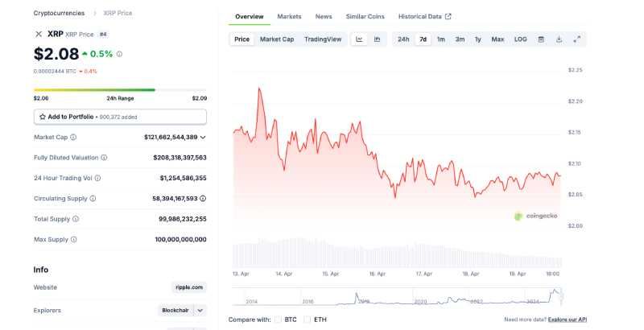Screen dimensions: 644x330
Task: Switch to candlestick chart view icon
Action: click(377, 39)
